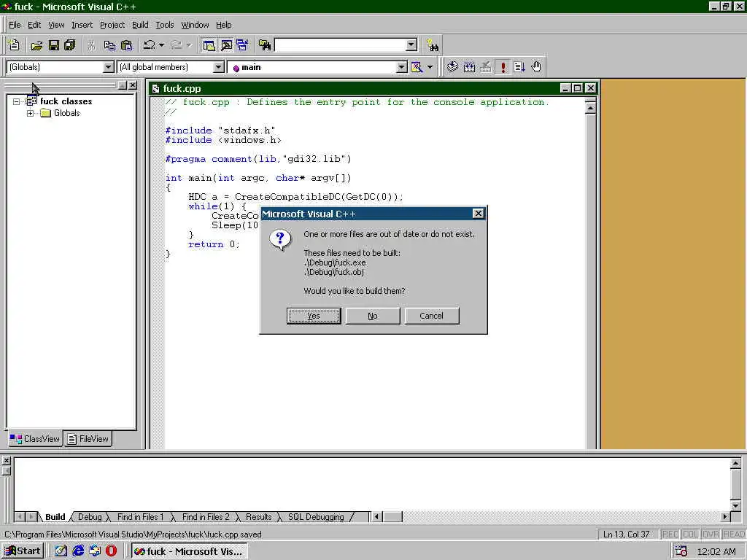Screen dimensions: 747x560
Task: Select the Find in Files 1 tab
Action: [140, 517]
